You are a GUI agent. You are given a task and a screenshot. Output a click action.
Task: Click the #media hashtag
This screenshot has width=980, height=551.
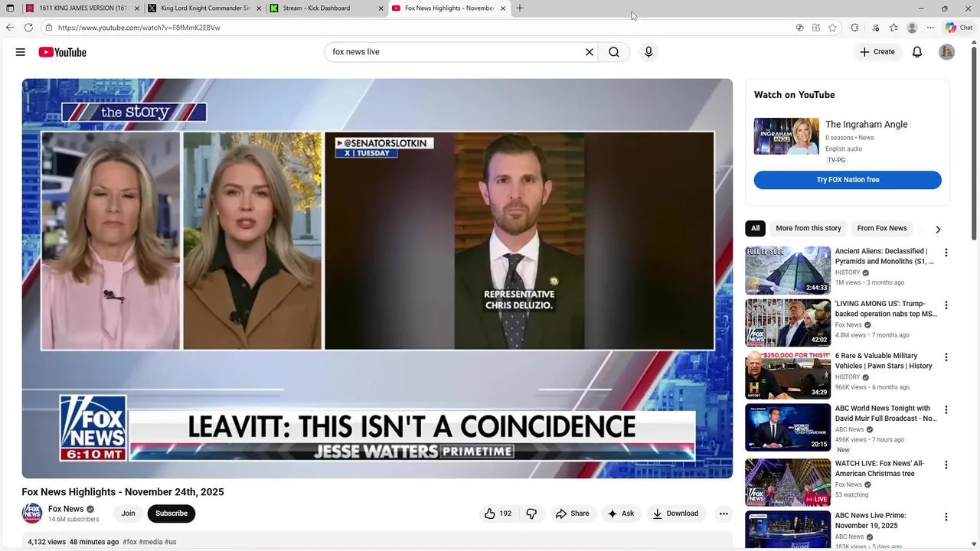[150, 542]
